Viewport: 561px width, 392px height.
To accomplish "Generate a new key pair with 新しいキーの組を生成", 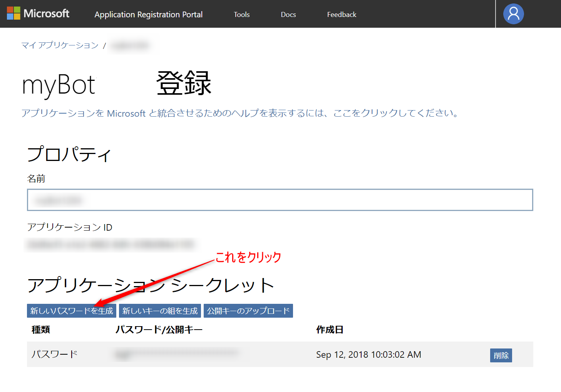I will point(160,311).
